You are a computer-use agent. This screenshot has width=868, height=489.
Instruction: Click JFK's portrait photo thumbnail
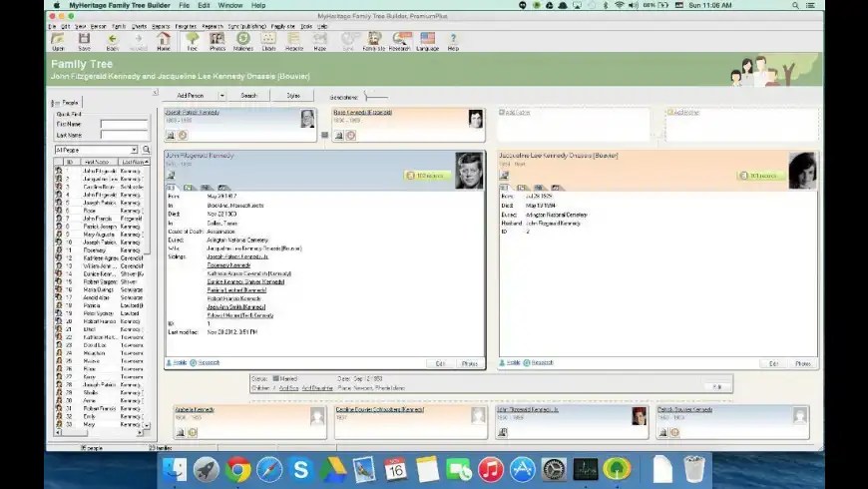click(468, 171)
